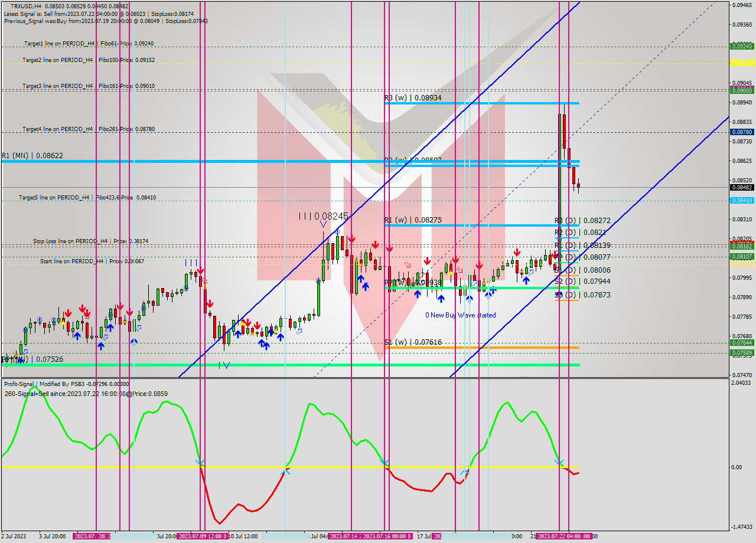Select the highlighted 2023.07.22 04:00:00 date marker

[x=563, y=536]
